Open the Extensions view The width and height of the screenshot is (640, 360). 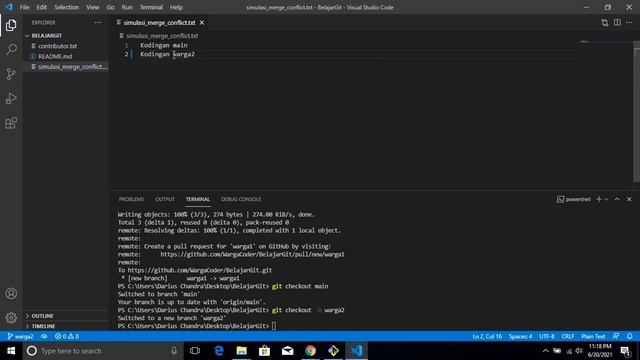(x=11, y=123)
